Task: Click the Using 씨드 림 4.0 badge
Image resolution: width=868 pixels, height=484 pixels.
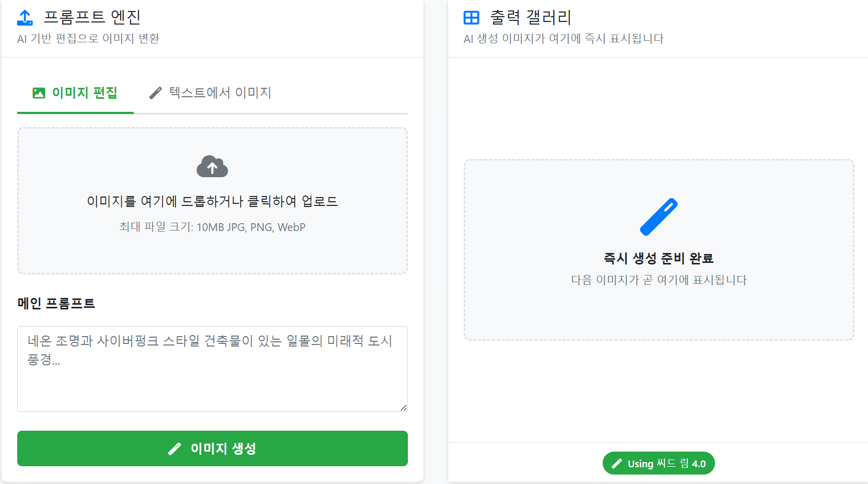Action: point(659,463)
